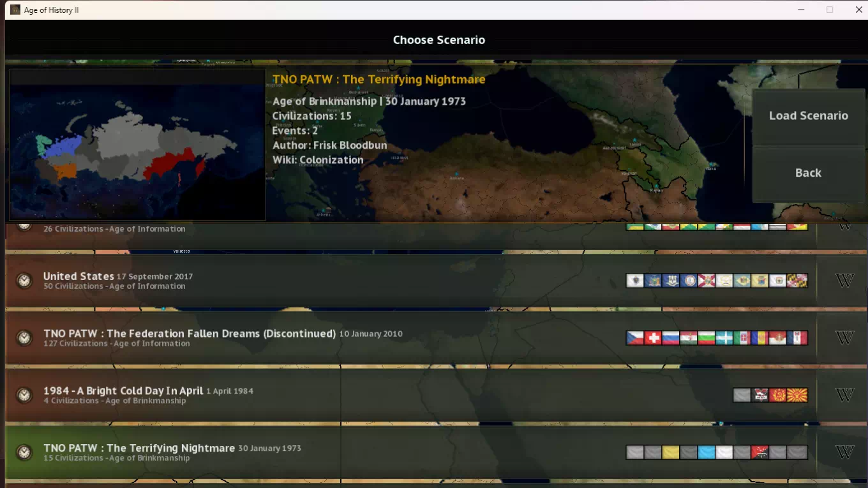Viewport: 868px width, 488px height.
Task: Click "127 Civilizations - Age of Information" subtitle
Action: pos(117,343)
